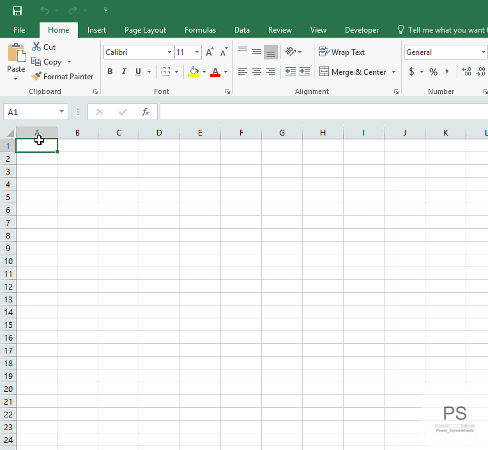This screenshot has height=450, width=488.
Task: Switch to the Review tab
Action: (x=280, y=30)
